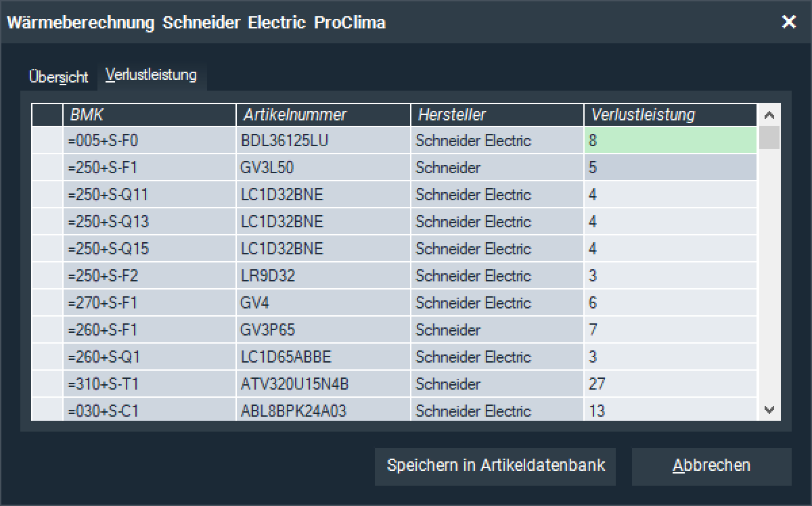Edit Verlustleistung value 8 for BDL36125LU
The height and width of the screenshot is (506, 812).
(x=670, y=141)
